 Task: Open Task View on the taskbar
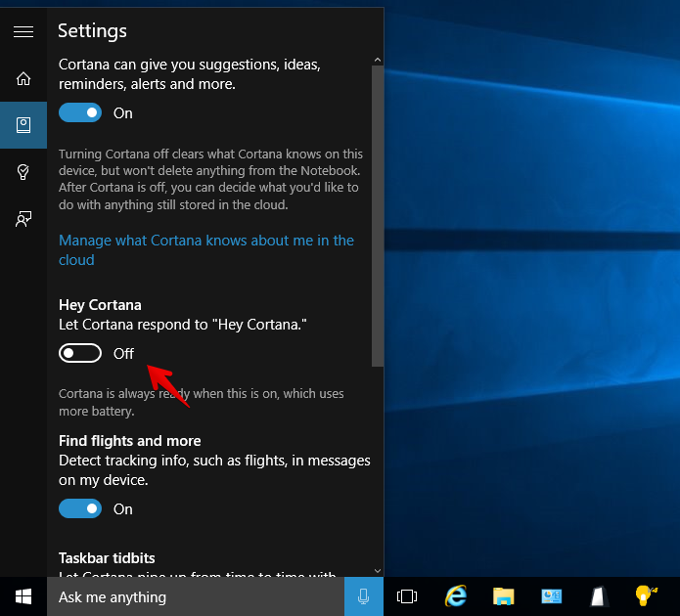coord(407,596)
